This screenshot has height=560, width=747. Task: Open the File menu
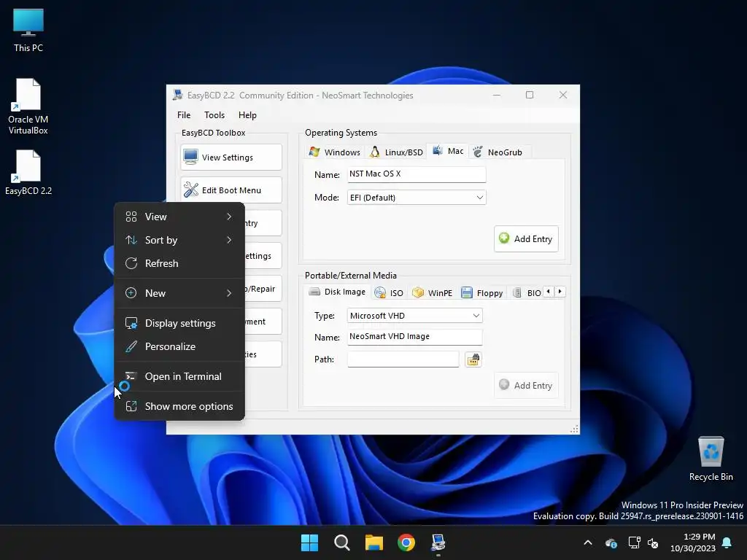184,114
